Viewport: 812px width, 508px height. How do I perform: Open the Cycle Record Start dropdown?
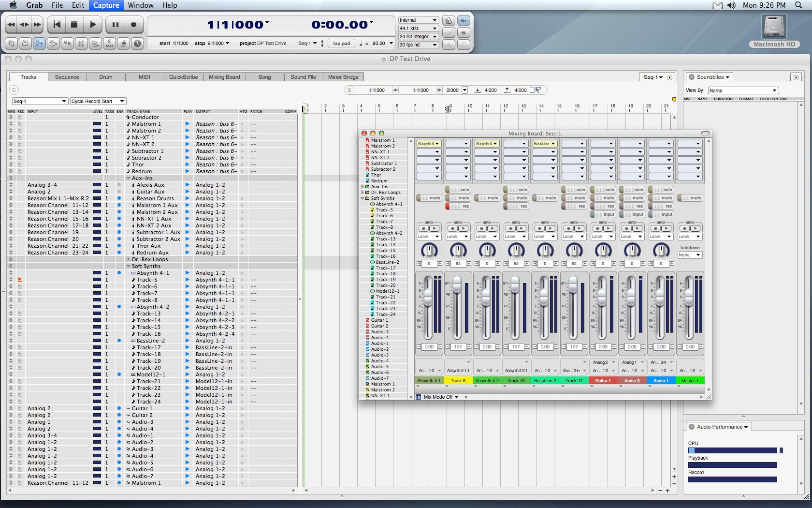(x=98, y=101)
